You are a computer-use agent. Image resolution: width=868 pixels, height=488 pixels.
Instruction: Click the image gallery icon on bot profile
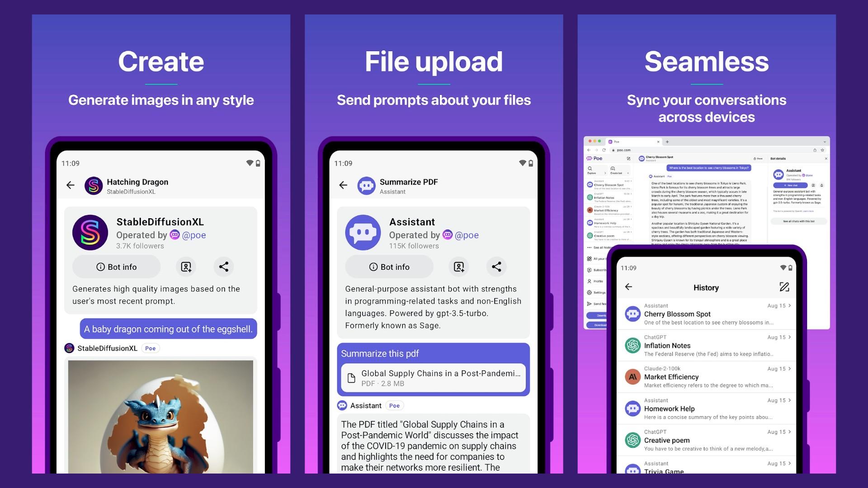click(185, 266)
